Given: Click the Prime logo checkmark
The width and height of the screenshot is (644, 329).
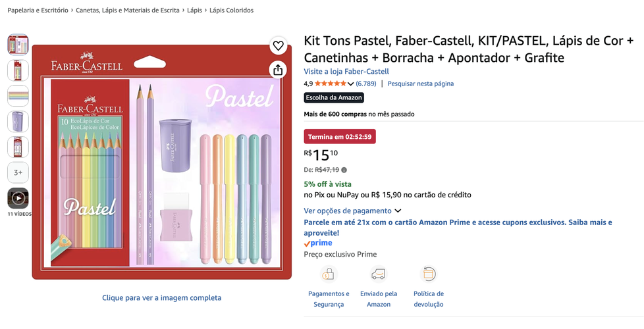Looking at the screenshot, I should point(307,244).
